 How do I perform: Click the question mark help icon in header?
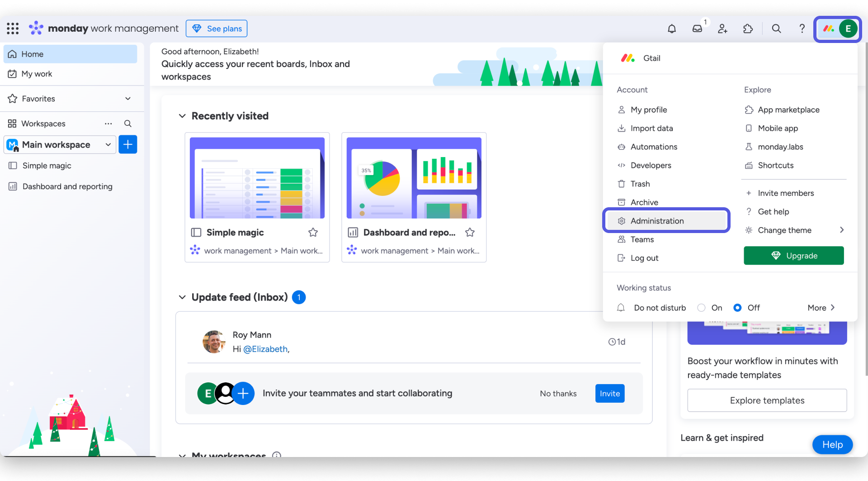click(802, 29)
